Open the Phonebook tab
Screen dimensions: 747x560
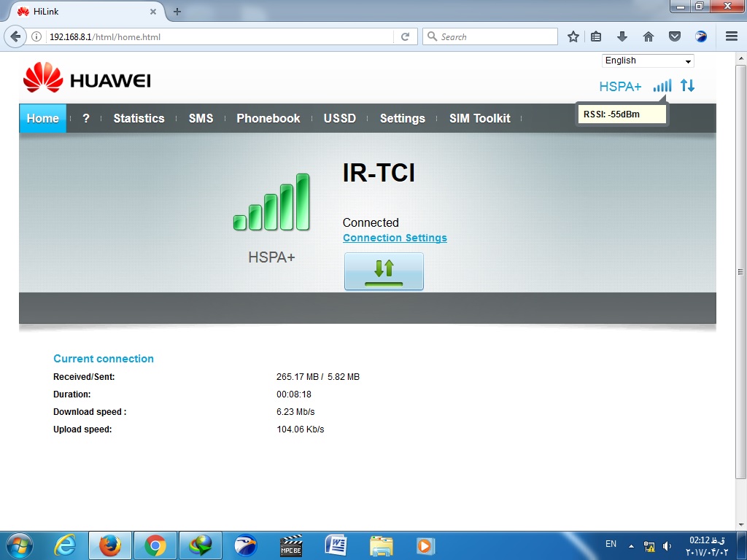268,118
